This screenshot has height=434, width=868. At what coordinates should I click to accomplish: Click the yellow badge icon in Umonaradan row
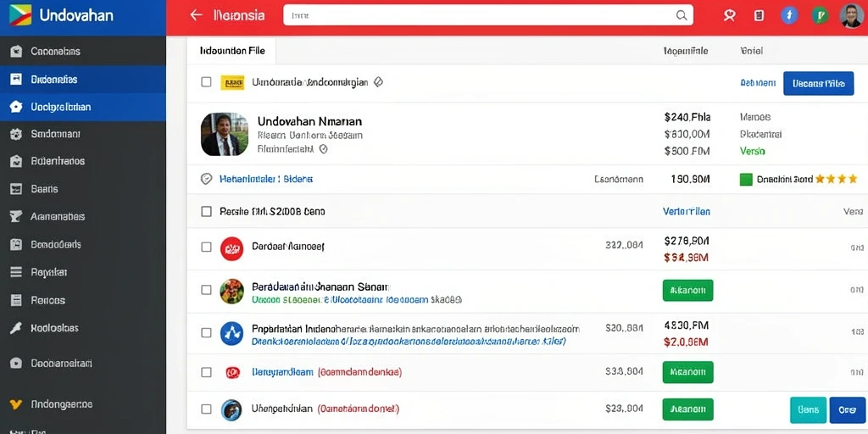(x=232, y=82)
